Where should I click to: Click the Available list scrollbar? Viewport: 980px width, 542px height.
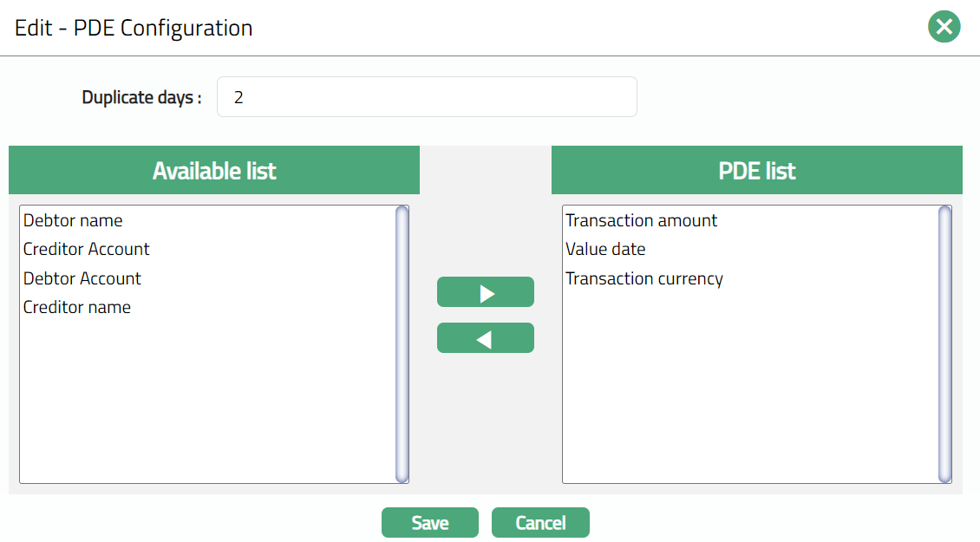[x=402, y=343]
